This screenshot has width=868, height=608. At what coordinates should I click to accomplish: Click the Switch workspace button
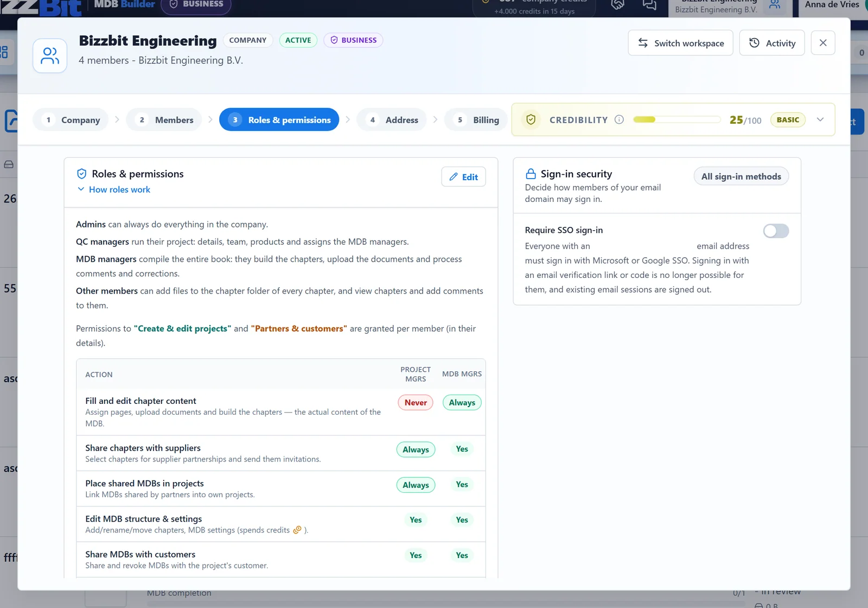point(680,43)
